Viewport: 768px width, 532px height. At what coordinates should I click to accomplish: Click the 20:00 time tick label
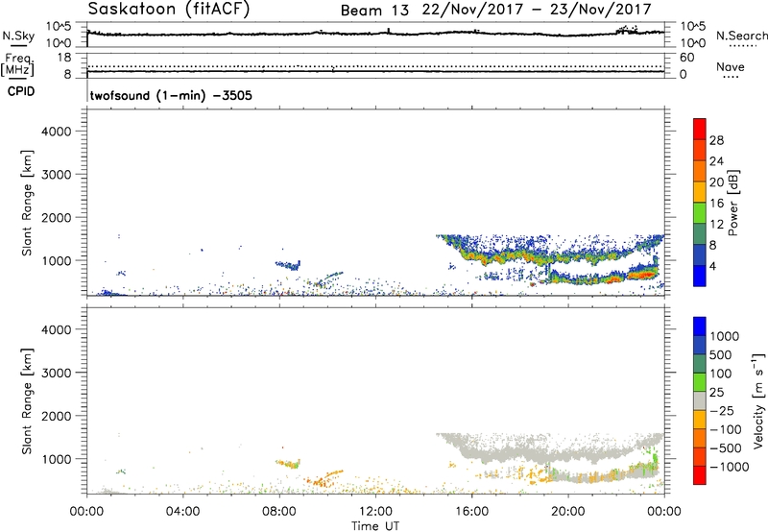(568, 512)
